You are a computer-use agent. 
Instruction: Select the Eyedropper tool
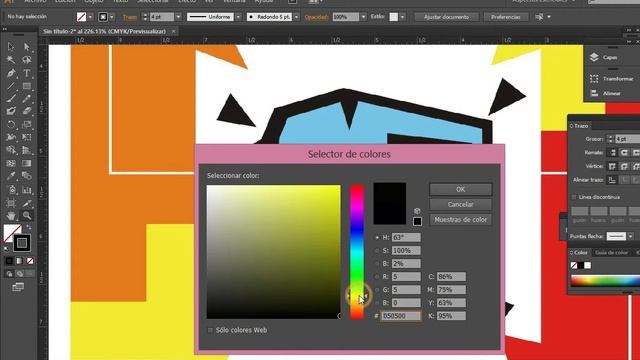coord(11,176)
